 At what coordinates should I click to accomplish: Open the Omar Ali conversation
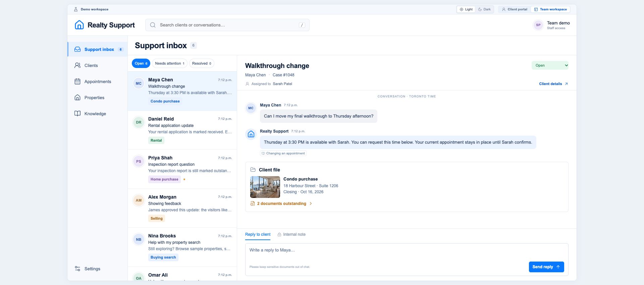pos(182,274)
